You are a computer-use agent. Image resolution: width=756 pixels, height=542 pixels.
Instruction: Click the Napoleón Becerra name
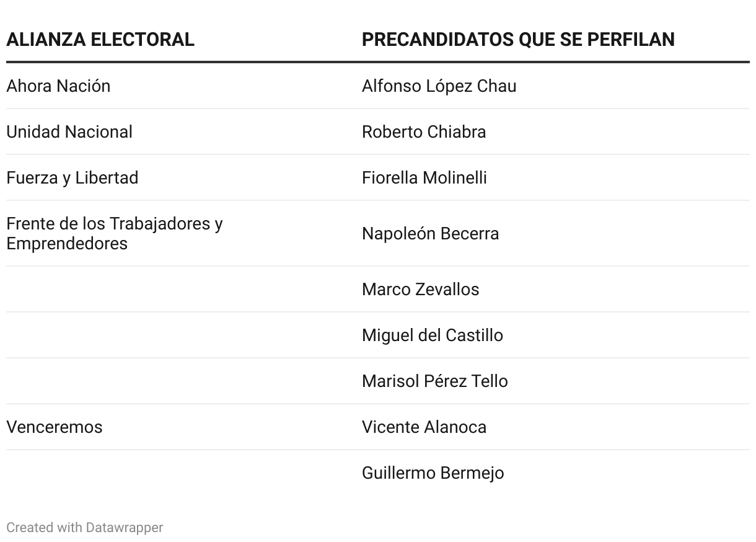coord(430,233)
